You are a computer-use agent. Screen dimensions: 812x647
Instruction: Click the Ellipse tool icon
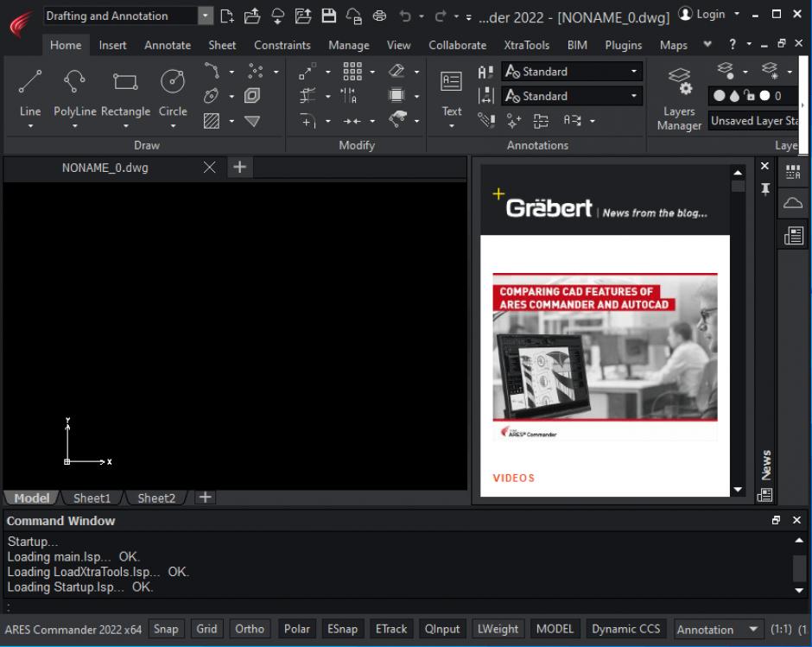click(212, 96)
